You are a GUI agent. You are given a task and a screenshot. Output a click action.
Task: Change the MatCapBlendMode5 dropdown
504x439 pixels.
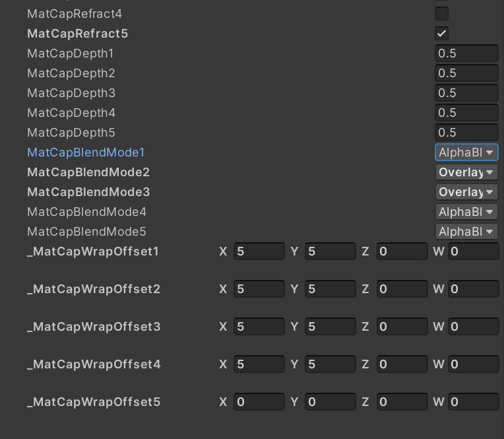[x=466, y=232]
